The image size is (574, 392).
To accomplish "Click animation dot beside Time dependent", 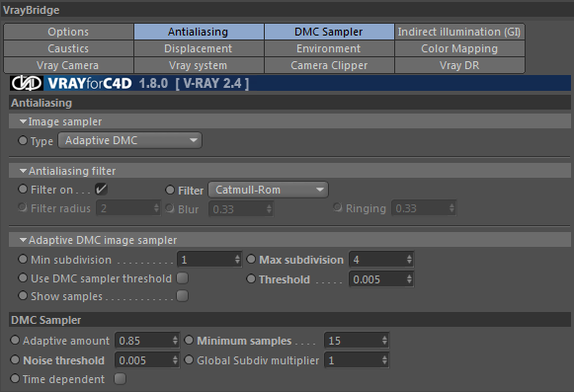I will tap(15, 378).
